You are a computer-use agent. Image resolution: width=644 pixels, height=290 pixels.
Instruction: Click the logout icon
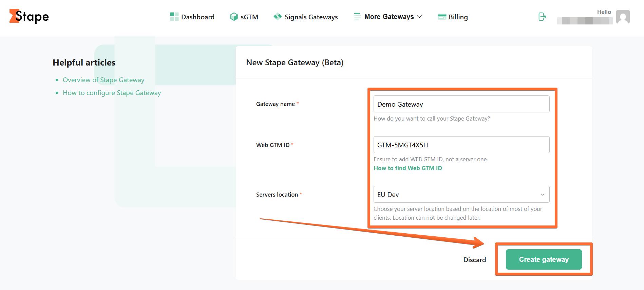coord(542,16)
